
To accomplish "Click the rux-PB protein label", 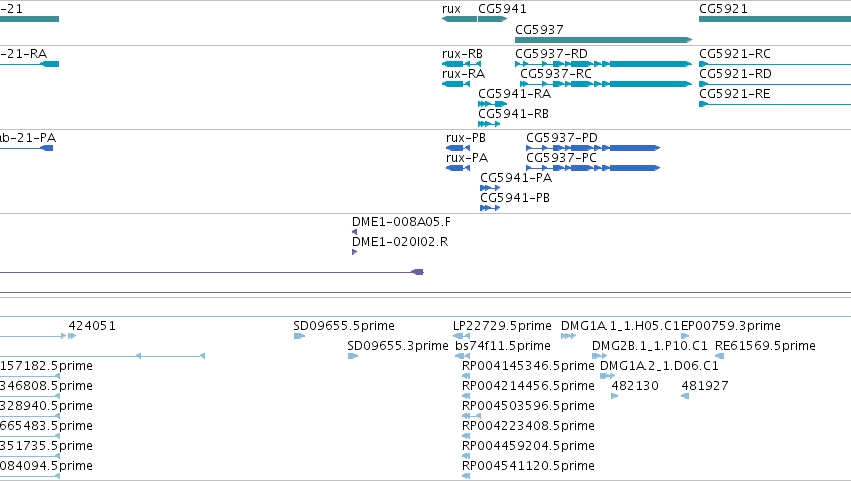I will tap(466, 138).
